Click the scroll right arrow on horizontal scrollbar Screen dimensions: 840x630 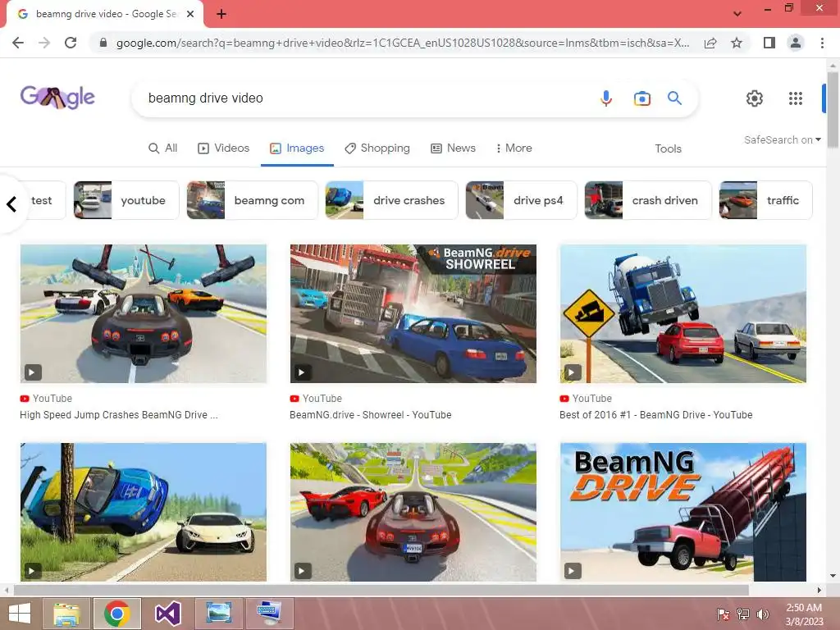click(819, 590)
